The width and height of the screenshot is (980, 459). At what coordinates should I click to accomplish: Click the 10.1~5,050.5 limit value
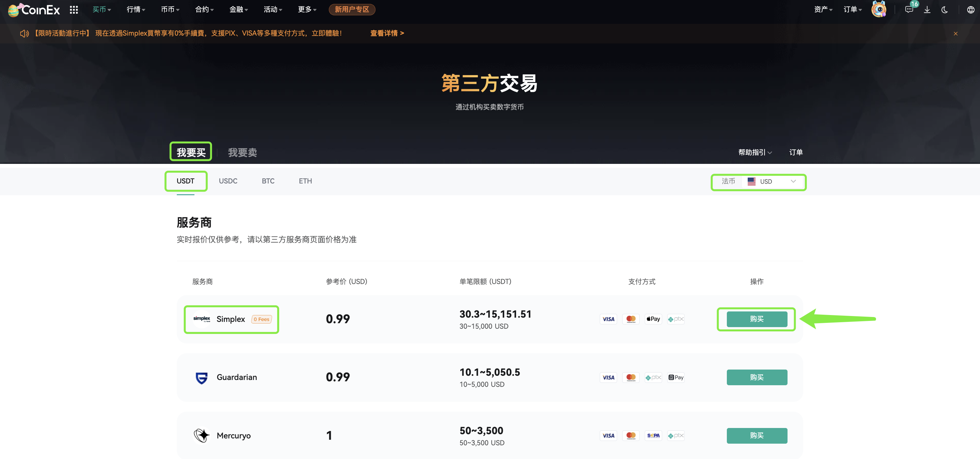[x=490, y=372]
